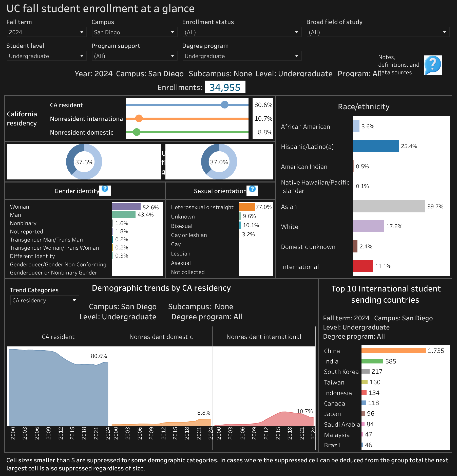457x476 pixels.
Task: Click the orange Nonresident international dot
Action: (139, 118)
